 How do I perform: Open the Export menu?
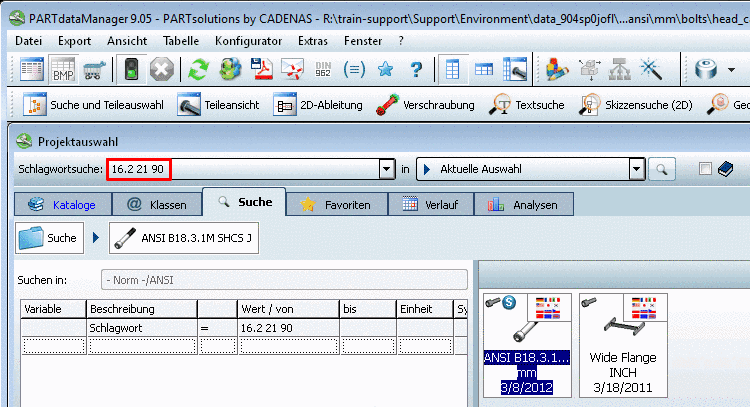click(75, 41)
